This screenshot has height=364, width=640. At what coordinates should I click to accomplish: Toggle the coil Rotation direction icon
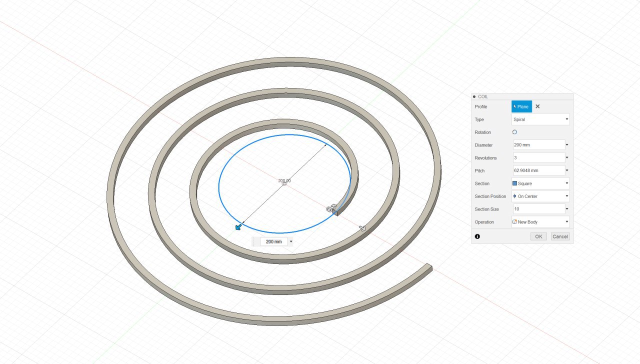coord(514,132)
